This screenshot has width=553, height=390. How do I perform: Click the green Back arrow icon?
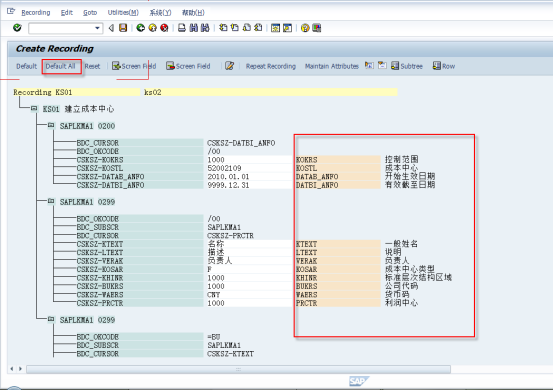pos(140,28)
